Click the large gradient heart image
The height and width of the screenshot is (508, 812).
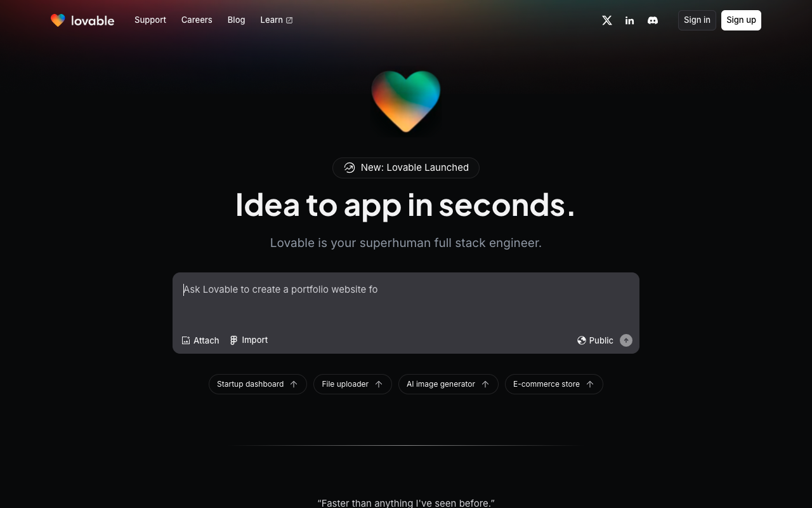coord(406,102)
